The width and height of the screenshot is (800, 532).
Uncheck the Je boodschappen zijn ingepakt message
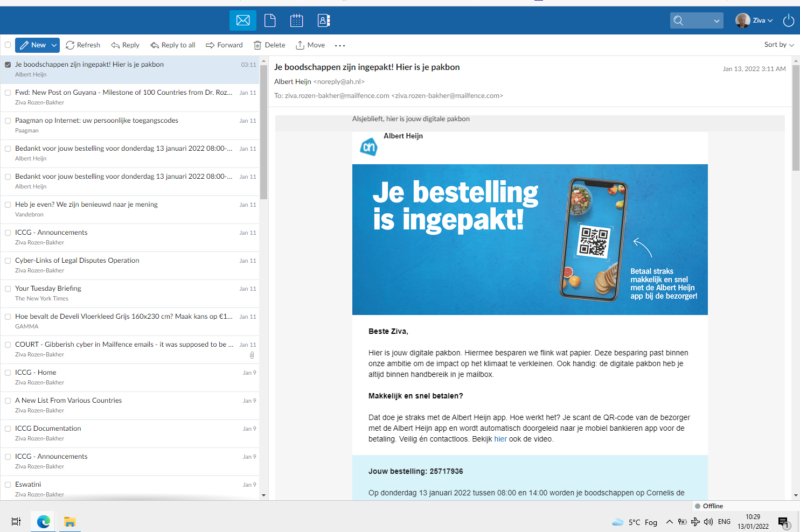(8, 65)
